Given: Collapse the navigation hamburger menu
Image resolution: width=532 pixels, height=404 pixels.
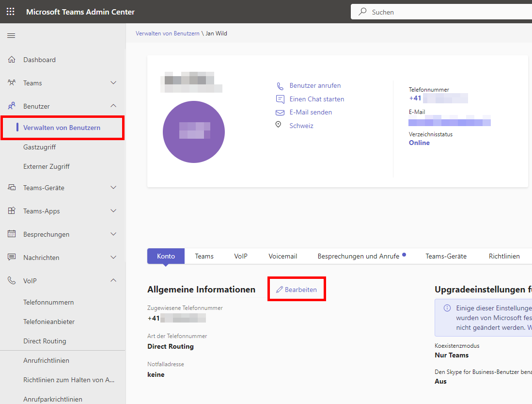Looking at the screenshot, I should tap(11, 36).
